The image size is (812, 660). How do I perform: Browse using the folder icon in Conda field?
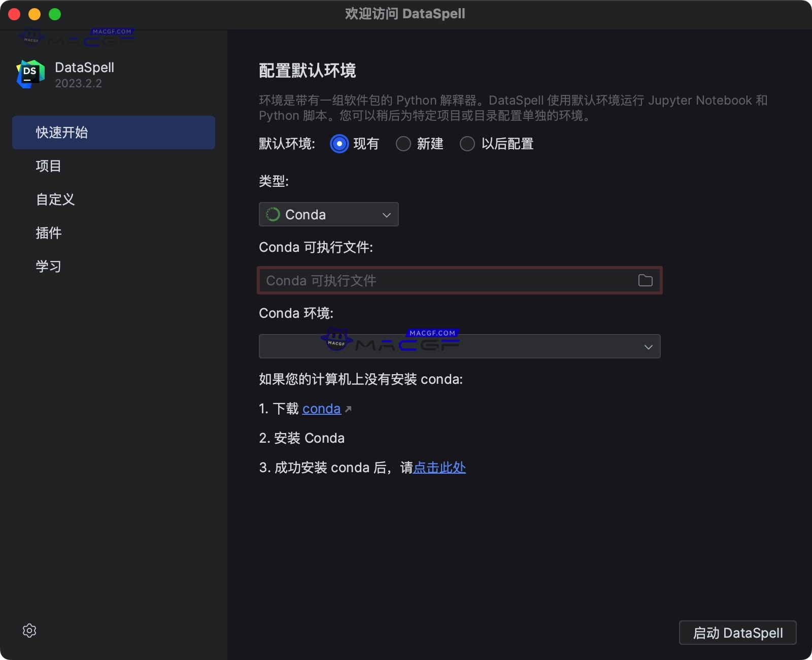[x=645, y=280]
